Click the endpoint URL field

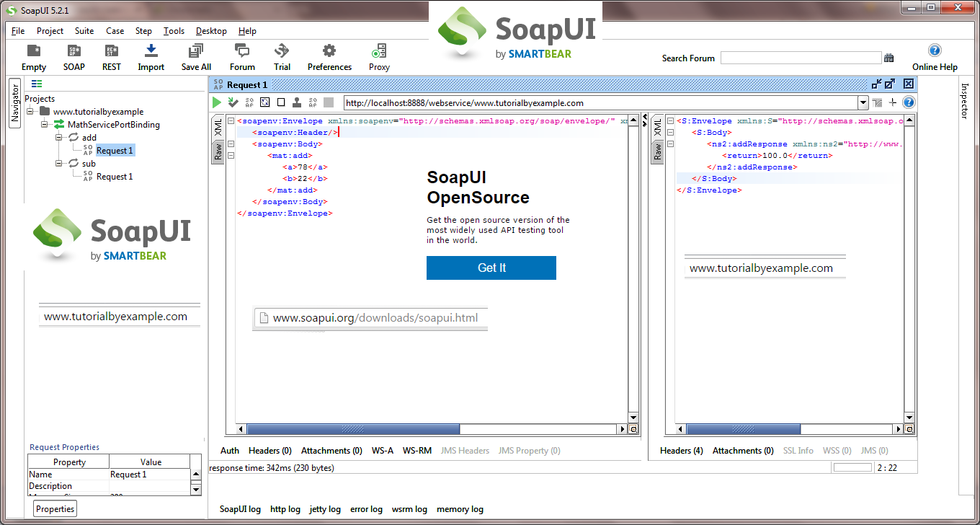tap(600, 102)
